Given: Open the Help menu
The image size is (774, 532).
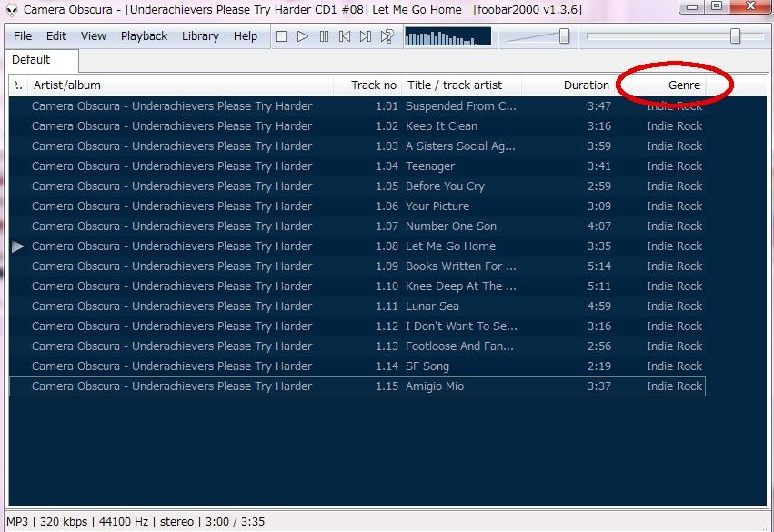Looking at the screenshot, I should point(246,36).
